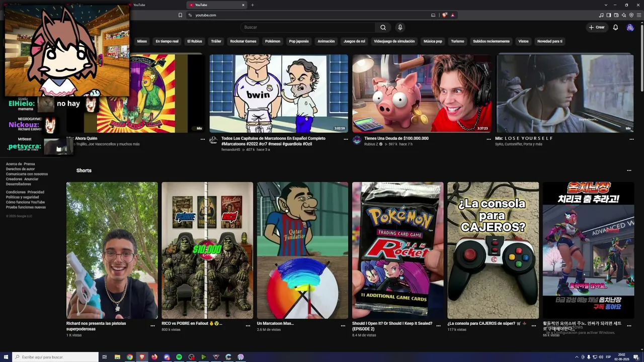This screenshot has width=644, height=362.
Task: Bookmark this page in the address bar
Action: [180, 15]
